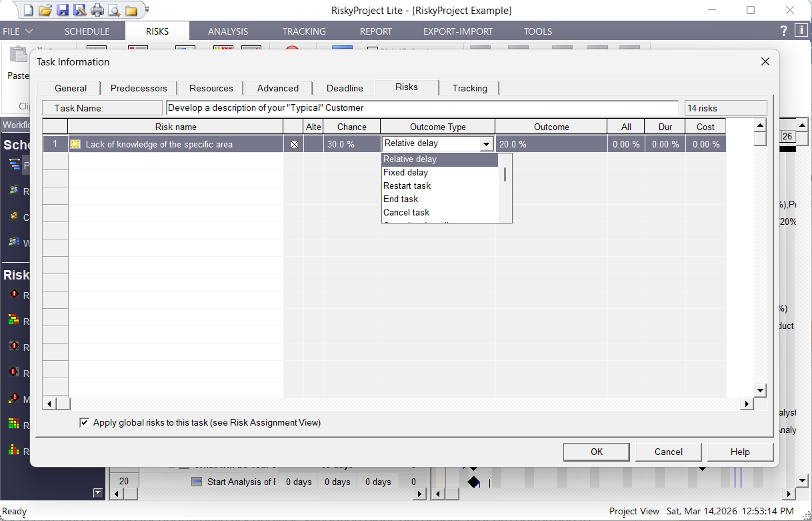Toggle the X mark on risk row 1
This screenshot has width=812, height=521.
tap(293, 143)
